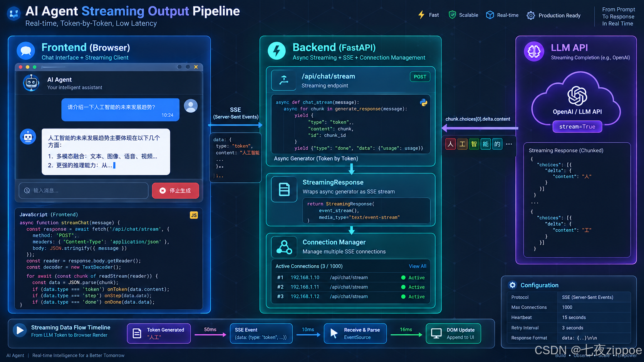Click the Heartbeat value 15 seconds

(574, 317)
